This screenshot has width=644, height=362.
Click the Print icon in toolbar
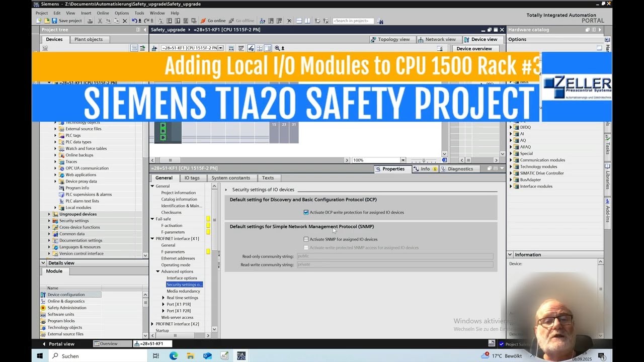(x=90, y=21)
